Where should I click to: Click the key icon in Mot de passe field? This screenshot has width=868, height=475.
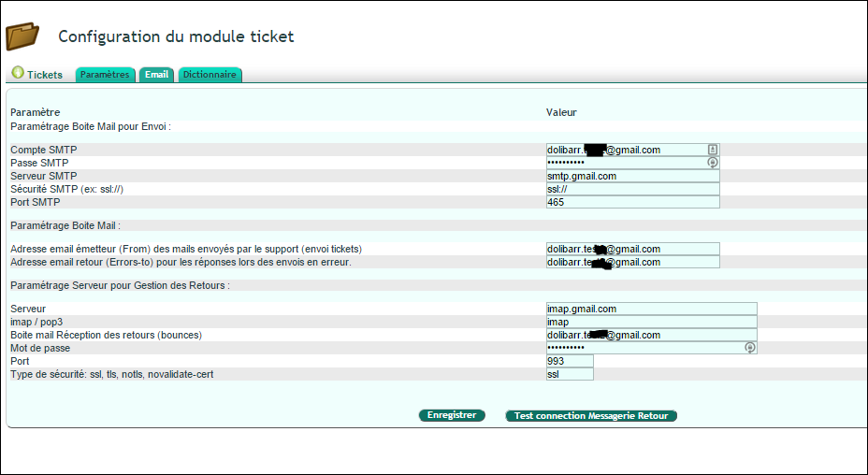tap(750, 348)
